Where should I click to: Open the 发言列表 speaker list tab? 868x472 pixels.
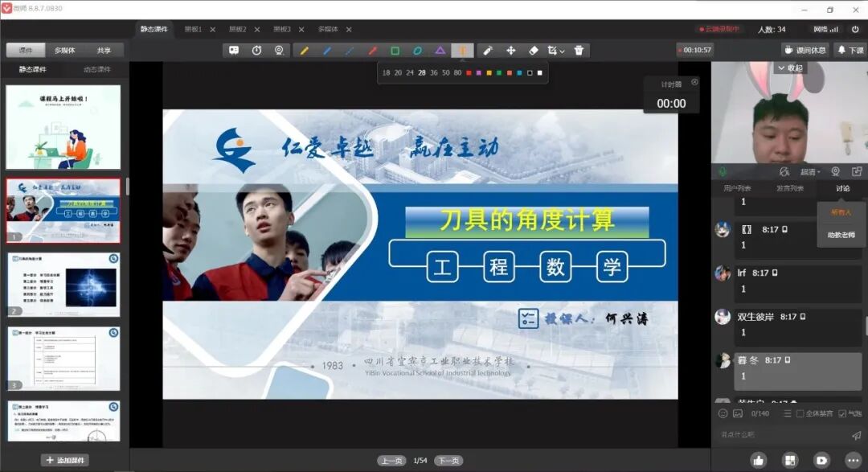tap(789, 188)
